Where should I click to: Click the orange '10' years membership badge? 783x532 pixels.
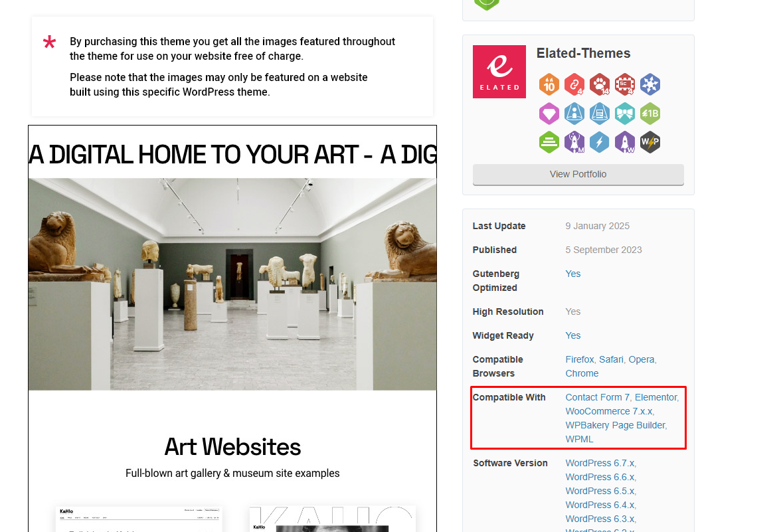click(x=549, y=84)
